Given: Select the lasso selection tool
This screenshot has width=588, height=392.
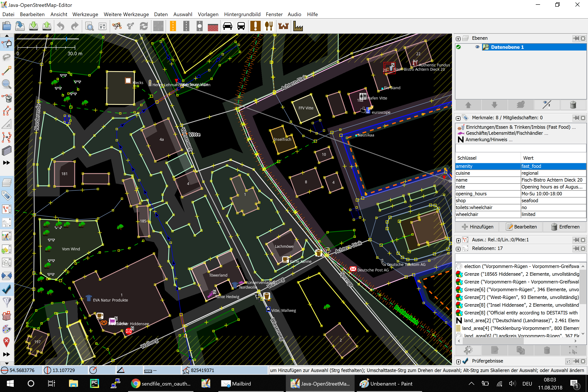Looking at the screenshot, I should (6, 58).
